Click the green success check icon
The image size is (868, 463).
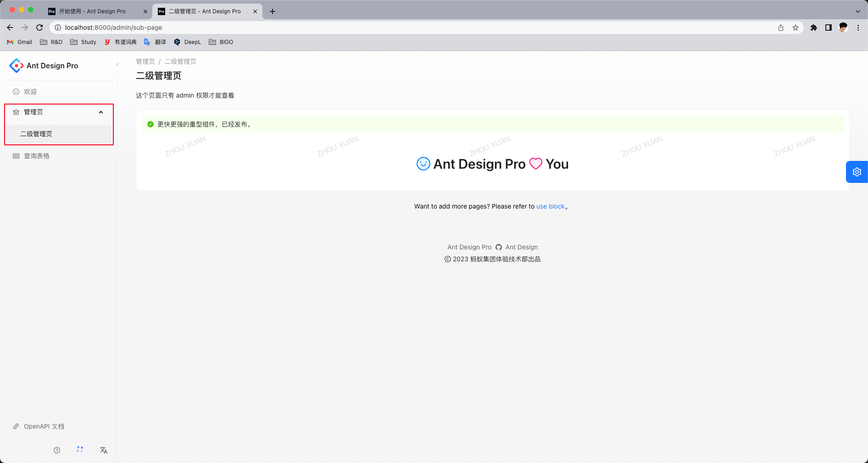pos(150,124)
